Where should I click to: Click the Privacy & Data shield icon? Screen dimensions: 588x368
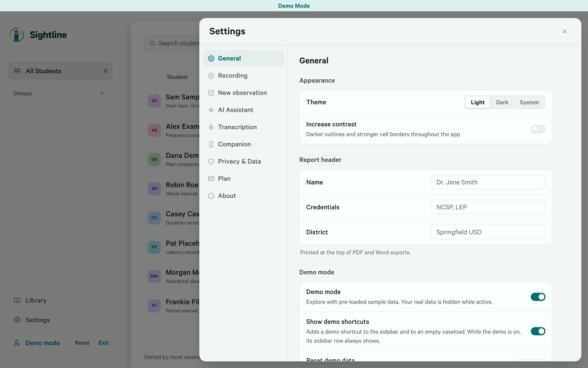(x=211, y=162)
